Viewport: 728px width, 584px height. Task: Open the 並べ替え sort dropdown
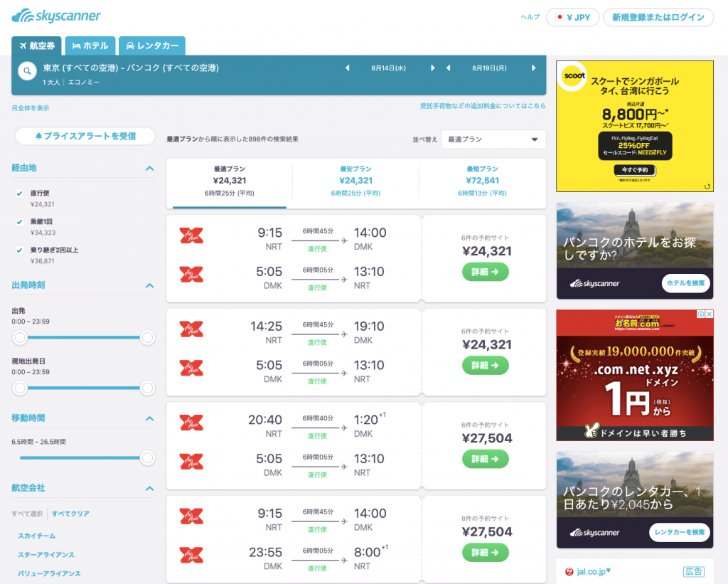tap(493, 139)
